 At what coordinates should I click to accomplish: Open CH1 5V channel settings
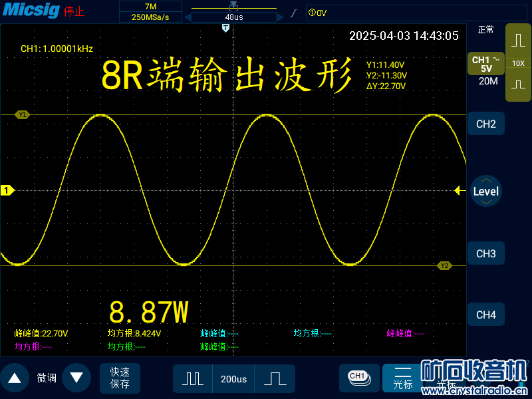486,64
